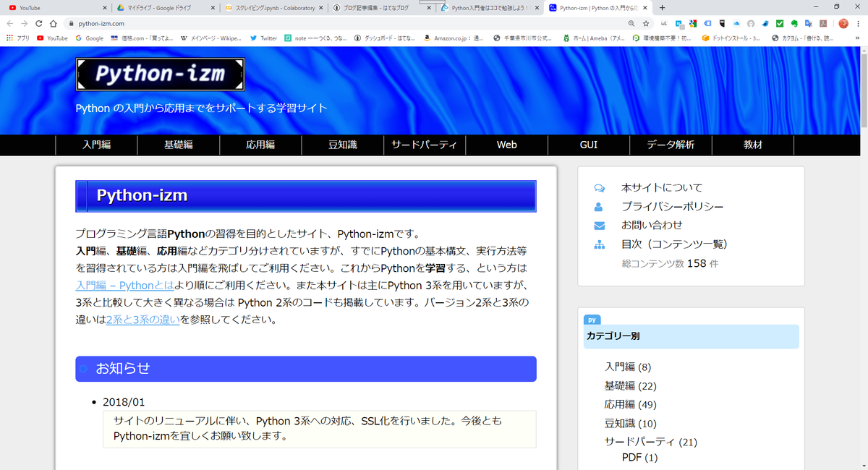Reload the current page
This screenshot has width=868, height=470.
point(39,23)
